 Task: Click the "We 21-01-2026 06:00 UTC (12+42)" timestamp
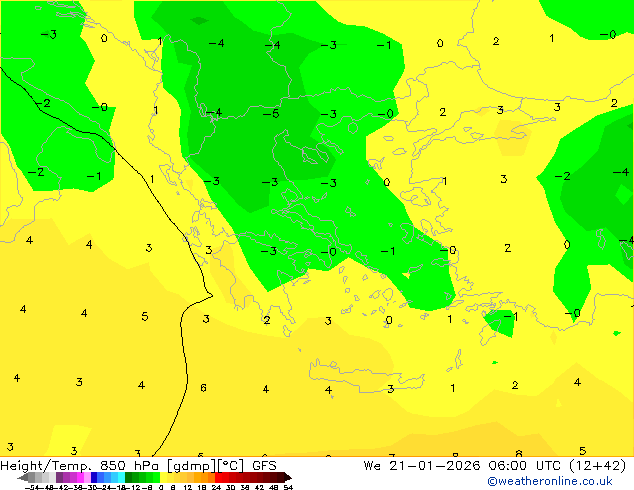pos(495,466)
